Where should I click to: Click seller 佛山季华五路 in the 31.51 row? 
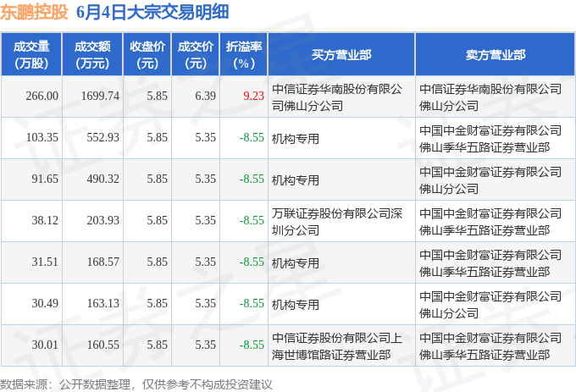coord(490,263)
